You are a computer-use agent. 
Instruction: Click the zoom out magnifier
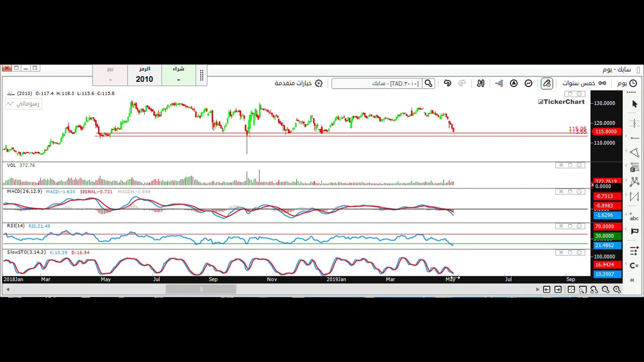(605, 290)
